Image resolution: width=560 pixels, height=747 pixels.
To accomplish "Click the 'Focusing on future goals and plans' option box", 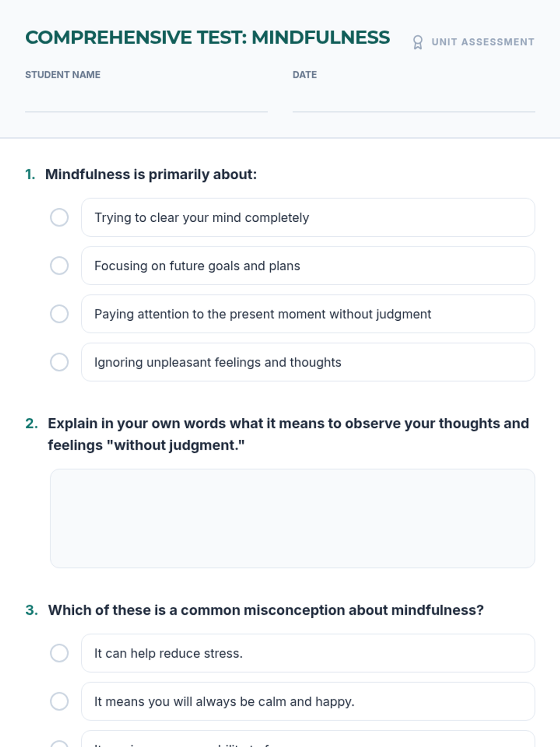I will 308,266.
